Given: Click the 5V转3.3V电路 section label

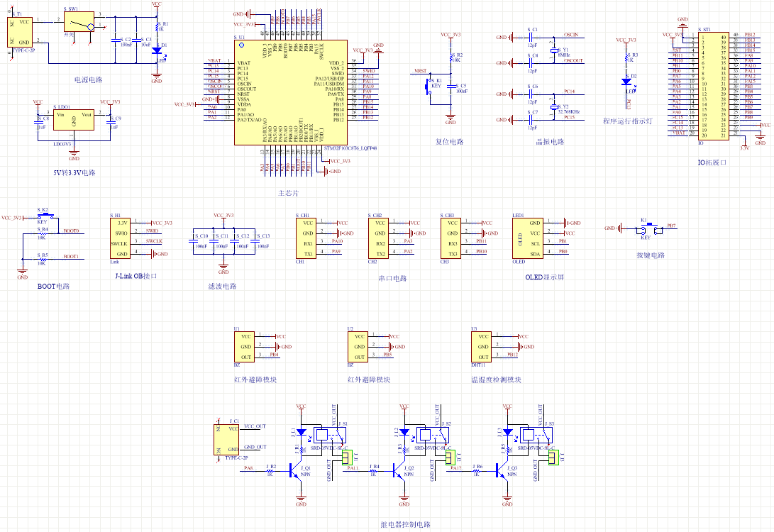Looking at the screenshot, I should (74, 173).
